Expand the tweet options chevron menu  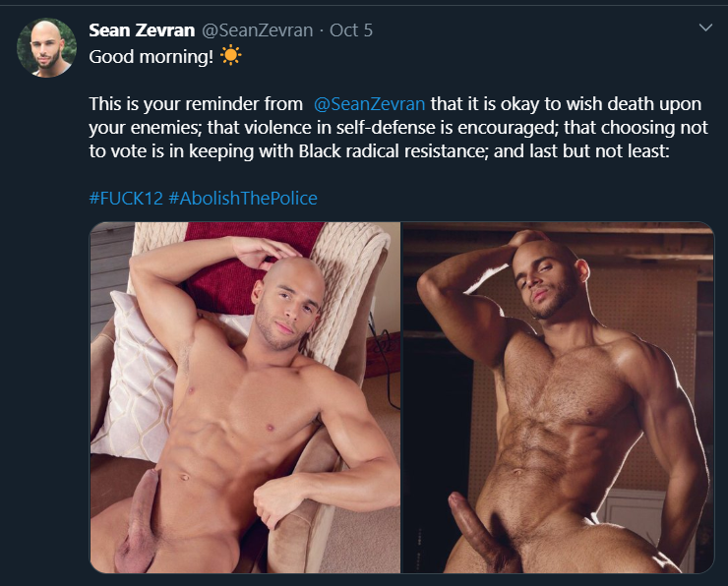[705, 28]
